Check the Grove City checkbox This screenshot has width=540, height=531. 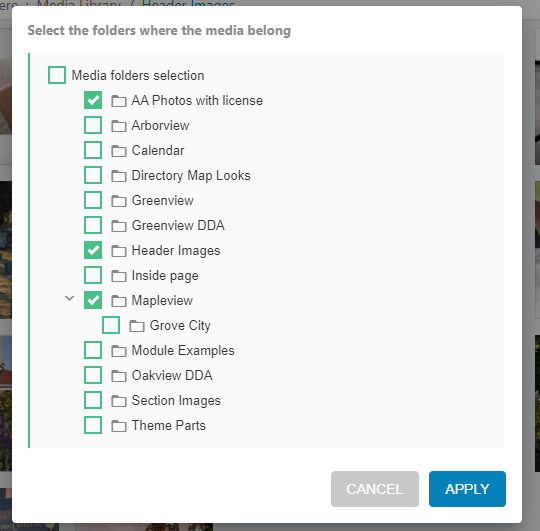(111, 325)
